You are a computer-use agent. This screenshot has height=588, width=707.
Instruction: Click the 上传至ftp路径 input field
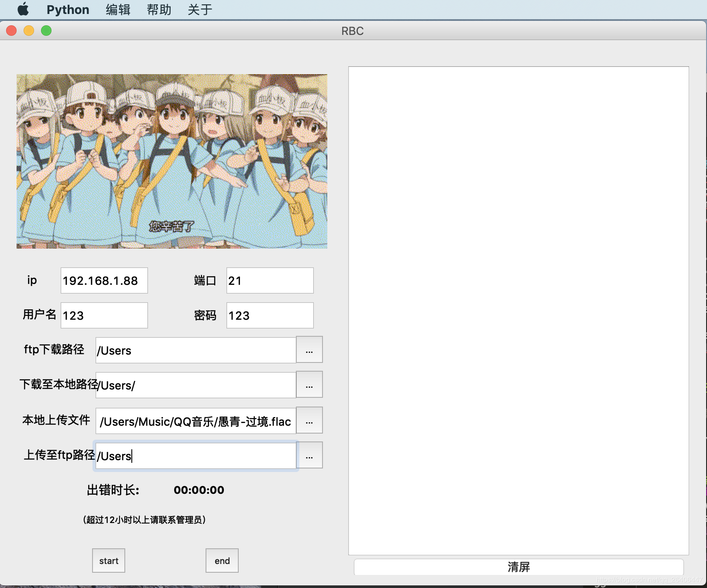click(196, 456)
